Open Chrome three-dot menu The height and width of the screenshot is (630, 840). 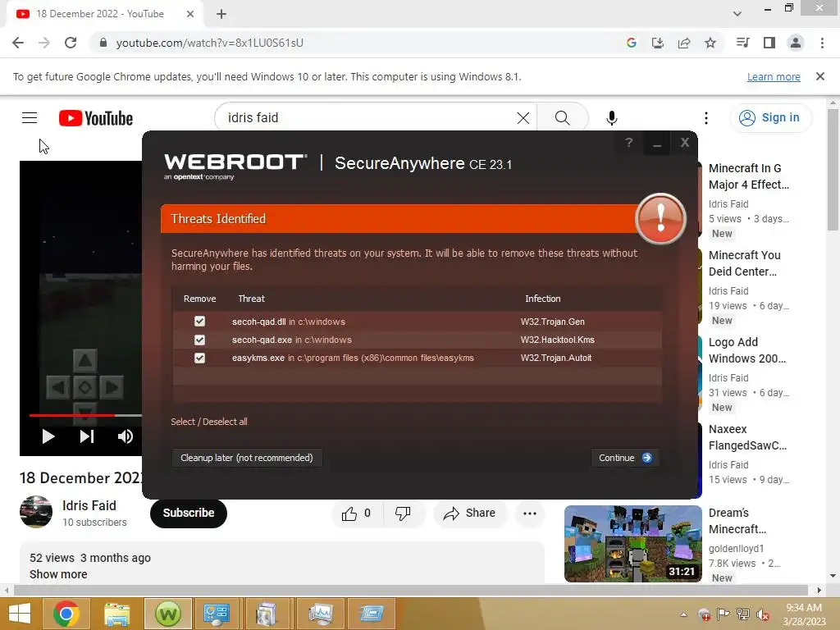[822, 43]
